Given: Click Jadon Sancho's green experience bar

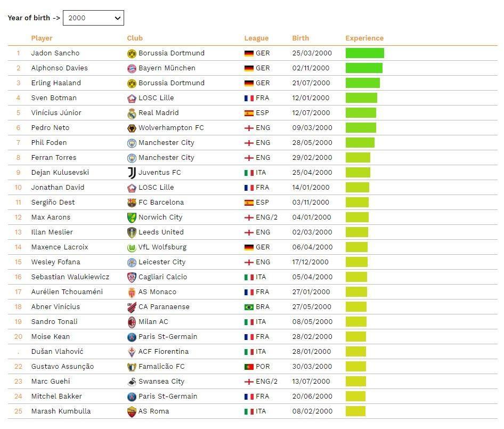Looking at the screenshot, I should click(365, 53).
